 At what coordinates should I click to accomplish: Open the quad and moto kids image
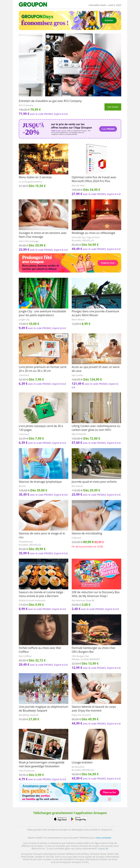(x=97, y=463)
